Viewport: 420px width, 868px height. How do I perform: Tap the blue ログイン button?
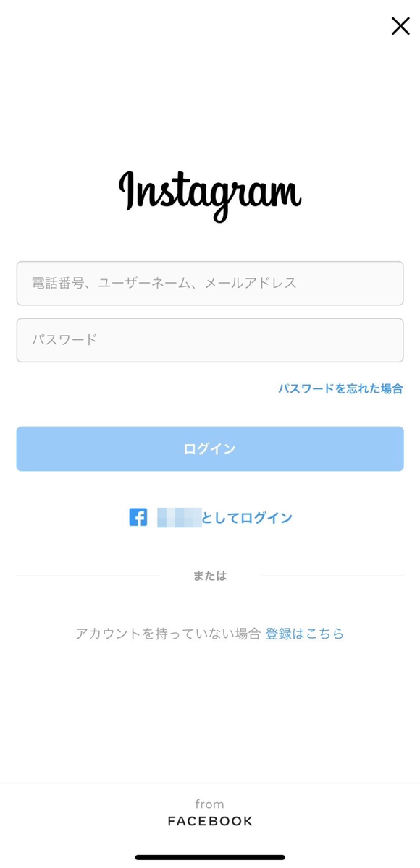coord(210,449)
